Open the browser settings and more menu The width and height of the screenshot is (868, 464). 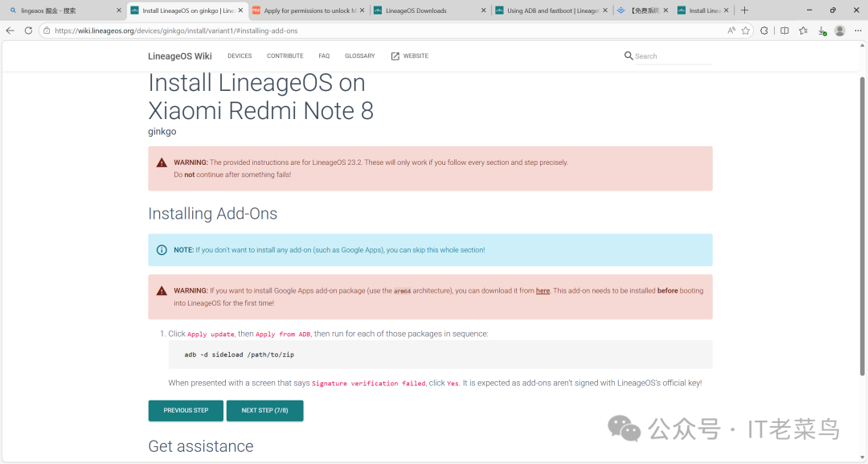[x=857, y=31]
